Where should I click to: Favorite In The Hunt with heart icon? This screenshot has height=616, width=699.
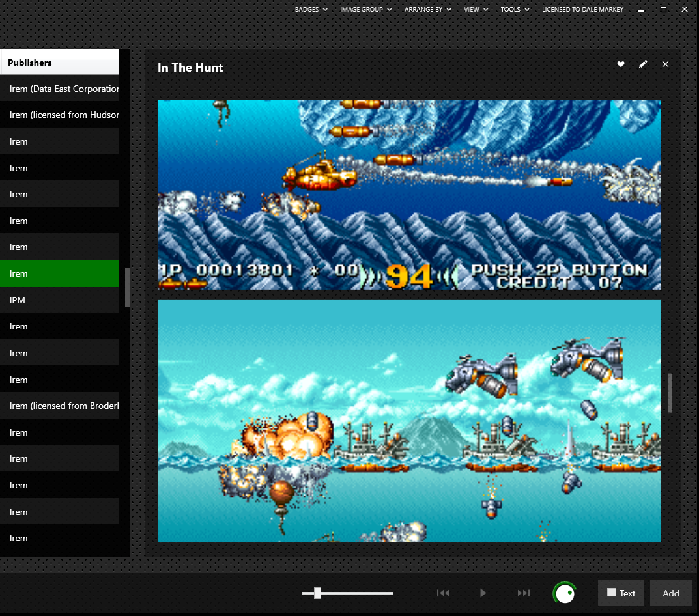(621, 64)
